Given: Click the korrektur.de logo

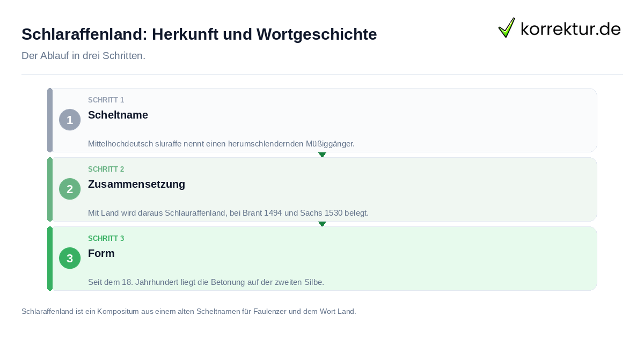Looking at the screenshot, I should [x=559, y=28].
